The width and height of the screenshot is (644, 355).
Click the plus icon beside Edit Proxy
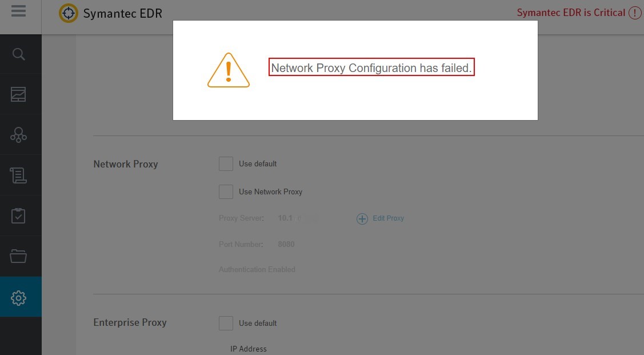(x=362, y=218)
